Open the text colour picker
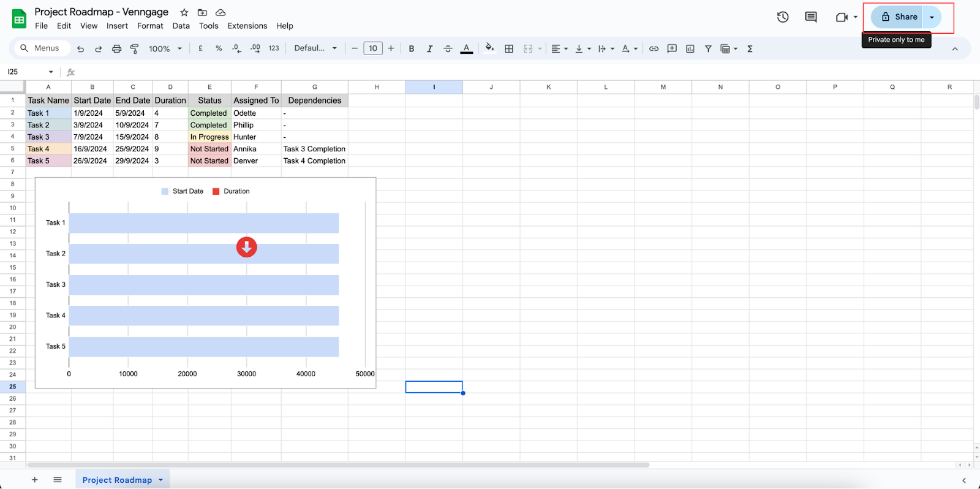 pos(467,48)
